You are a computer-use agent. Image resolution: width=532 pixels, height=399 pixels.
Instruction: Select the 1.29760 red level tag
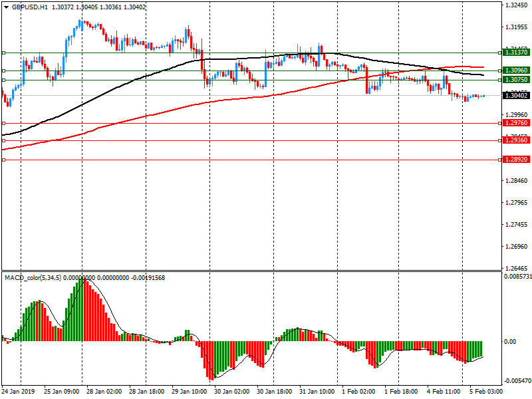516,123
